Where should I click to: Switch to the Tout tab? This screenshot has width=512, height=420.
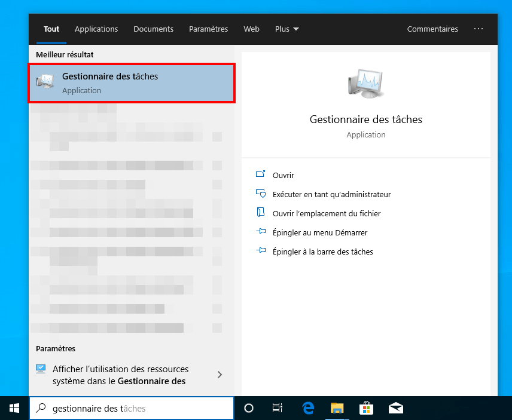pos(51,29)
